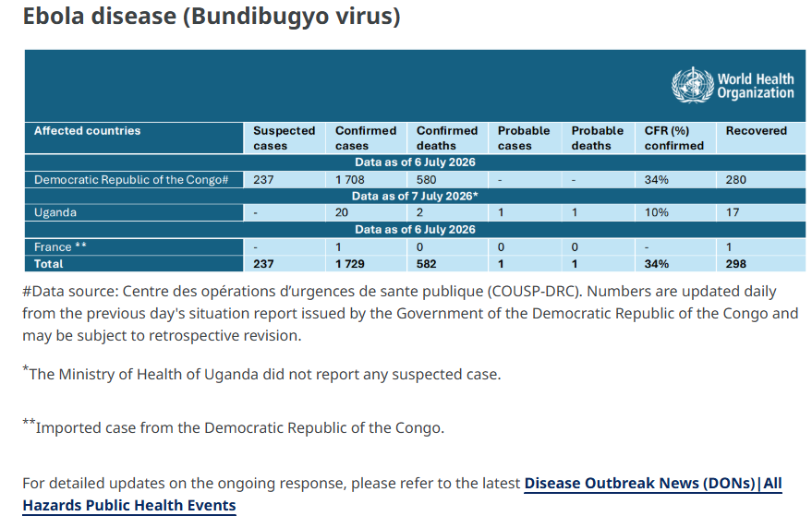Click Total recovered value 298
812x516 pixels.
pyautogui.click(x=735, y=264)
